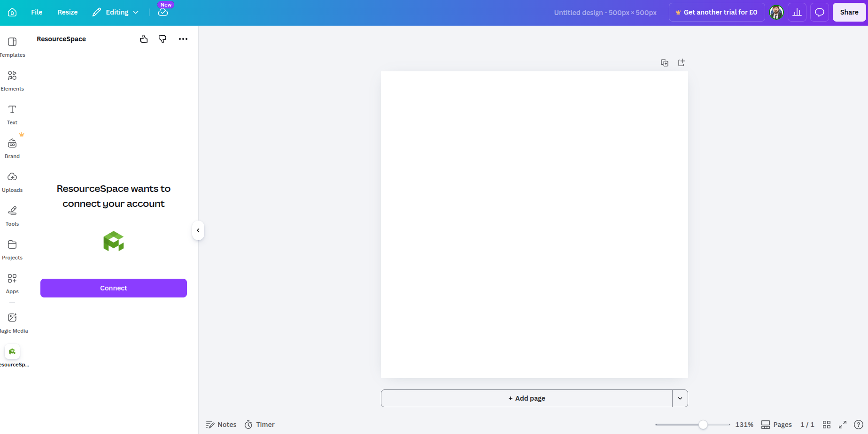Image resolution: width=868 pixels, height=434 pixels.
Task: Open the Projects sidebar tab
Action: click(x=12, y=250)
